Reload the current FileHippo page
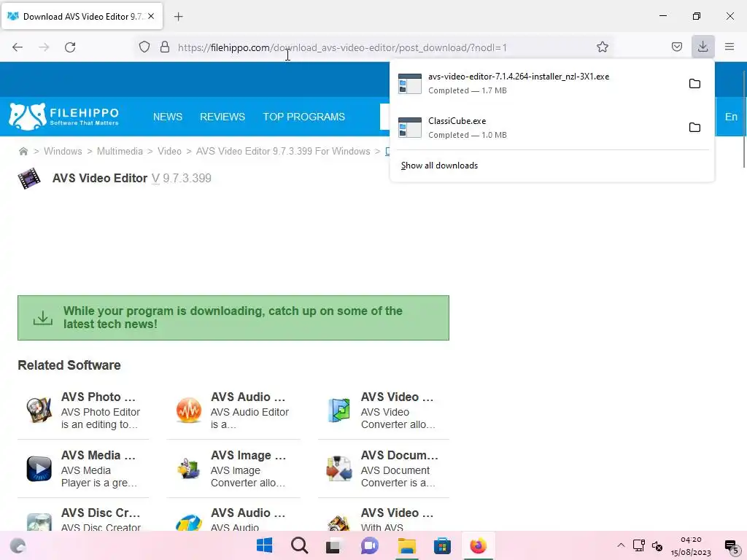This screenshot has width=747, height=560. (70, 47)
